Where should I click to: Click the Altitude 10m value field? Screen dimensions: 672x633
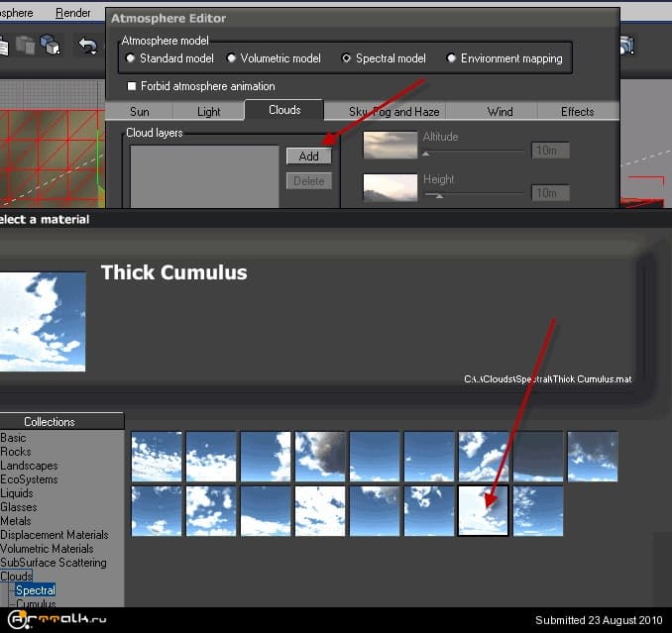tap(550, 151)
